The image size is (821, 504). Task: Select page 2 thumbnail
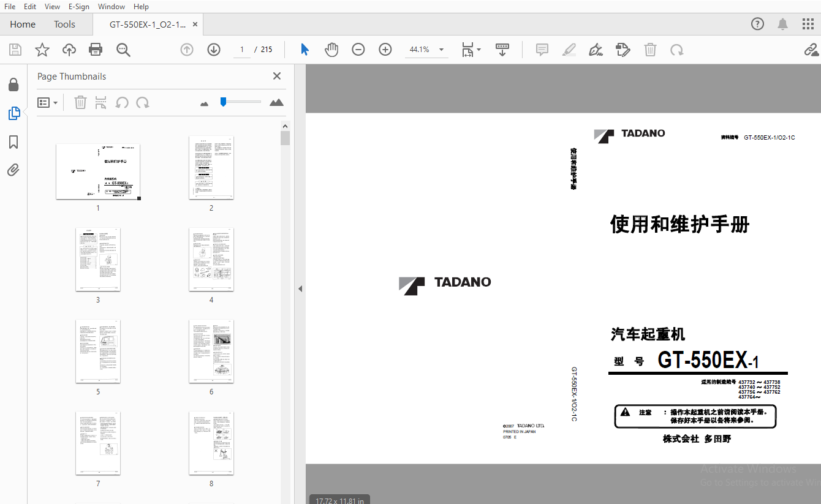[x=211, y=168]
